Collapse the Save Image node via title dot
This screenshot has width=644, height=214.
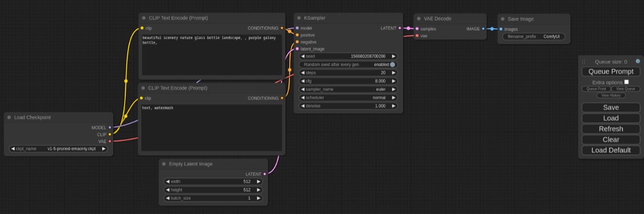click(503, 19)
